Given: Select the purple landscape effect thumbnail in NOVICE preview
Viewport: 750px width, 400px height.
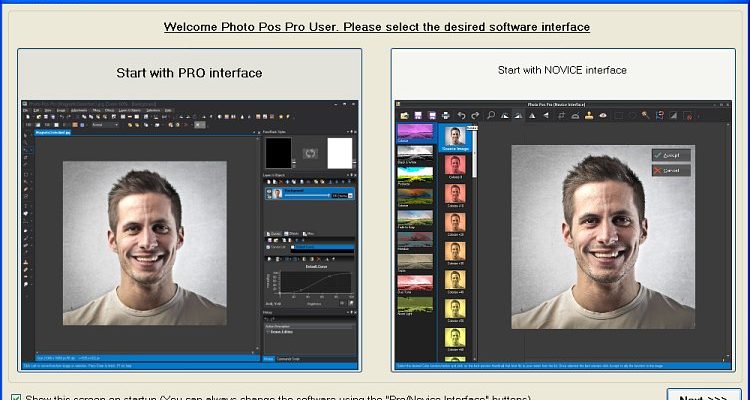Looking at the screenshot, I should pos(415,133).
